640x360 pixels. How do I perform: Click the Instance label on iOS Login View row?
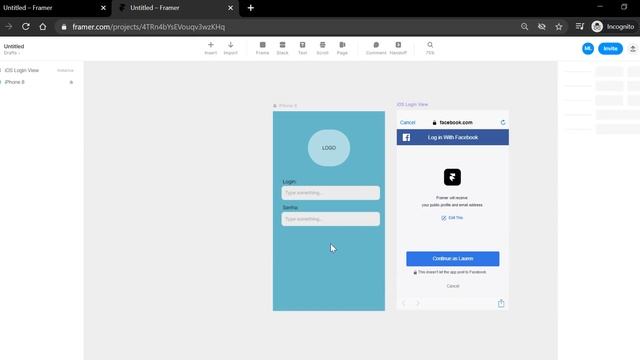[x=65, y=70]
